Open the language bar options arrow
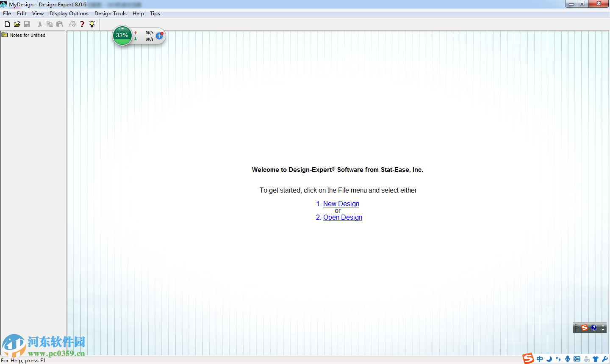This screenshot has width=610, height=364. pos(603,330)
